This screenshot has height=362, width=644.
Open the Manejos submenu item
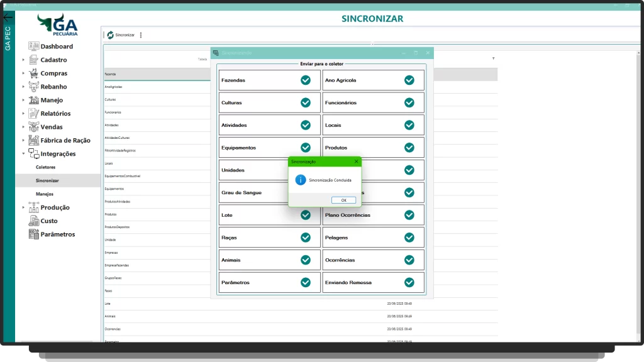[x=45, y=194]
